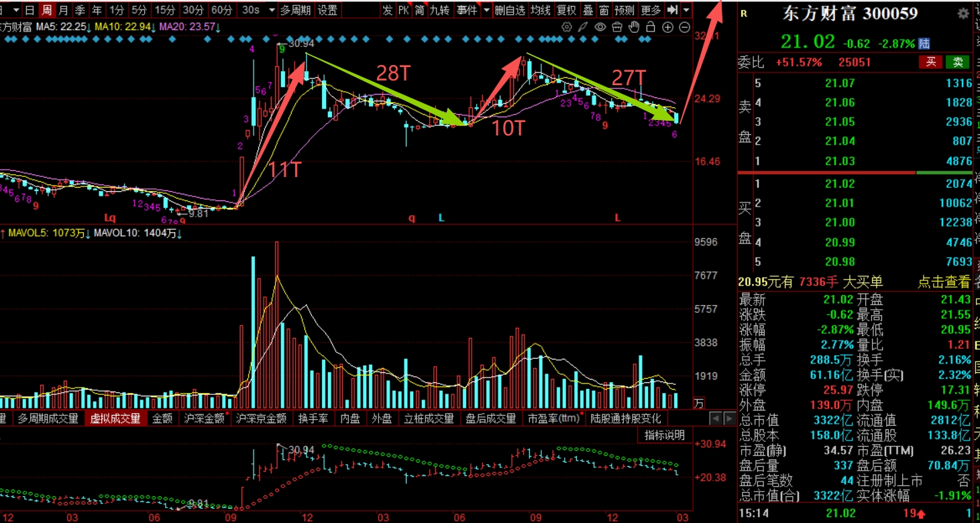Image resolution: width=980 pixels, height=523 pixels.
Task: Open the 复权 price adjustment option
Action: (567, 10)
